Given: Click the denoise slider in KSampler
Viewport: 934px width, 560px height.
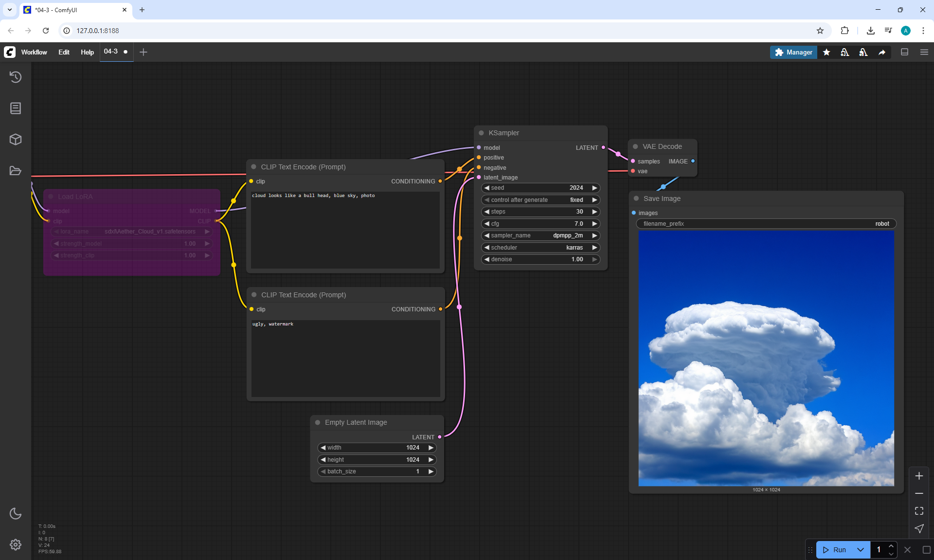Looking at the screenshot, I should (540, 259).
